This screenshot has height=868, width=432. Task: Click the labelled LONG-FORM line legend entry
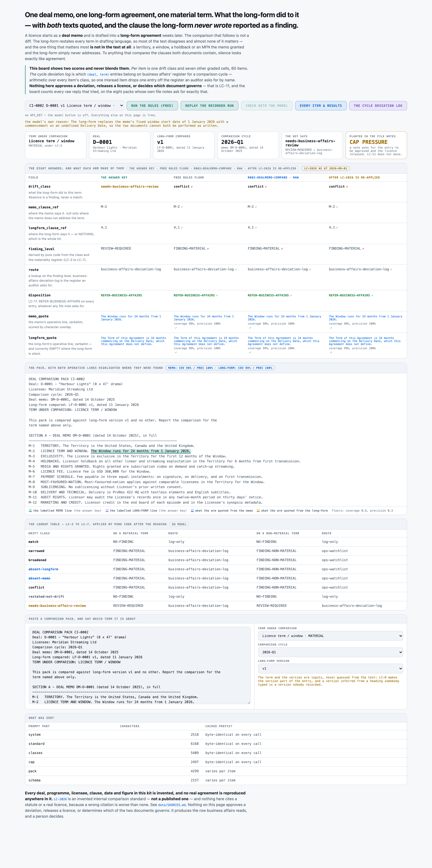pos(146,511)
